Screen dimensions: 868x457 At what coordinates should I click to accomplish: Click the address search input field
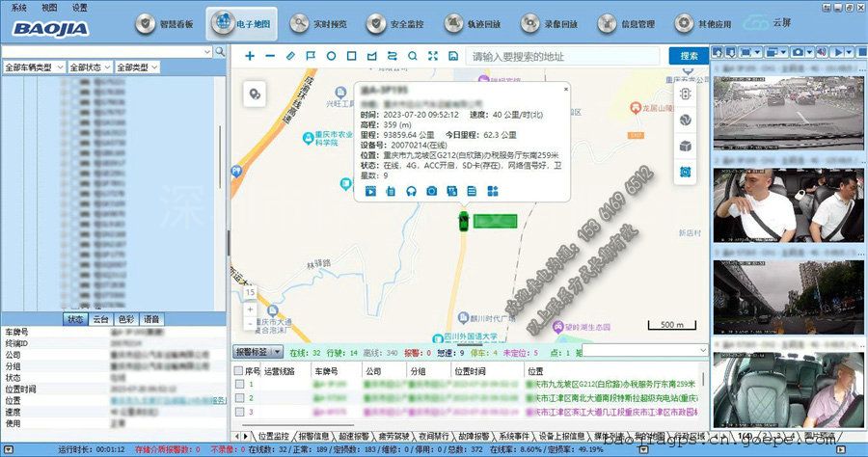[562, 57]
